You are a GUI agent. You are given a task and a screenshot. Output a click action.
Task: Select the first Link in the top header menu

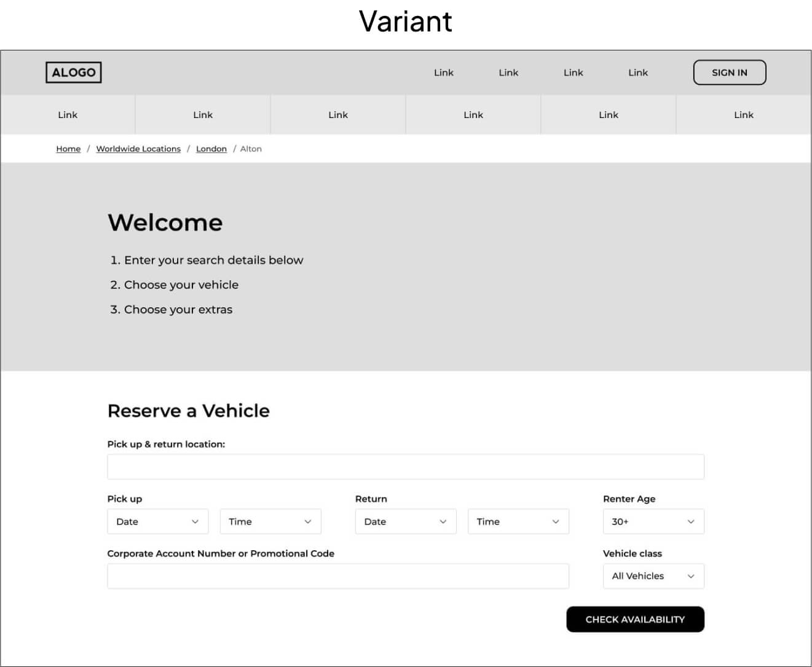pyautogui.click(x=443, y=73)
